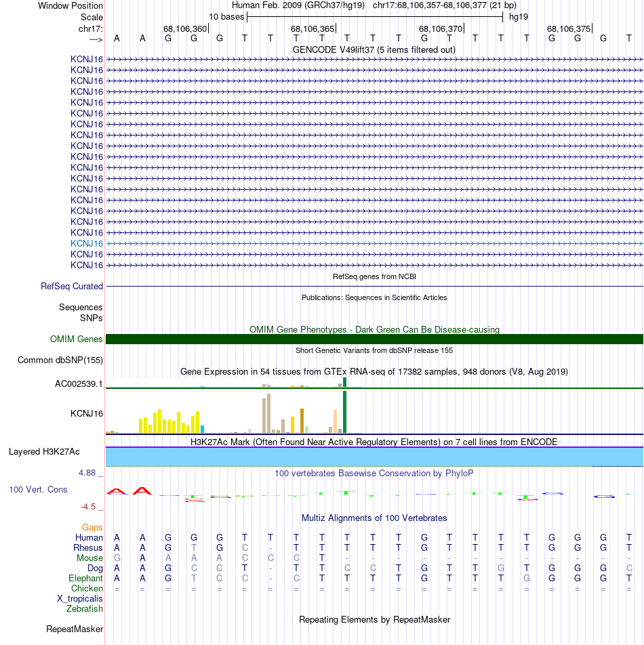This screenshot has width=644, height=645.
Task: Click the '10 bases' scale text
Action: click(226, 17)
